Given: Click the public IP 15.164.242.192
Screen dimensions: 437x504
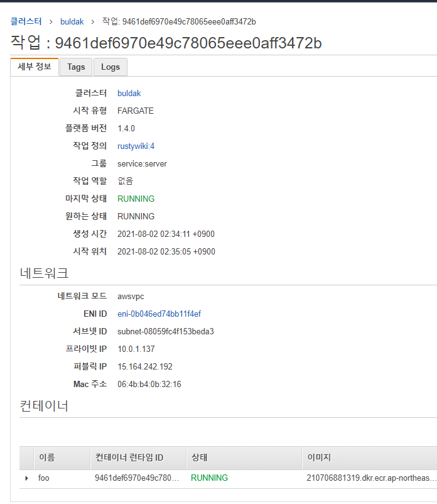Looking at the screenshot, I should pos(144,366).
